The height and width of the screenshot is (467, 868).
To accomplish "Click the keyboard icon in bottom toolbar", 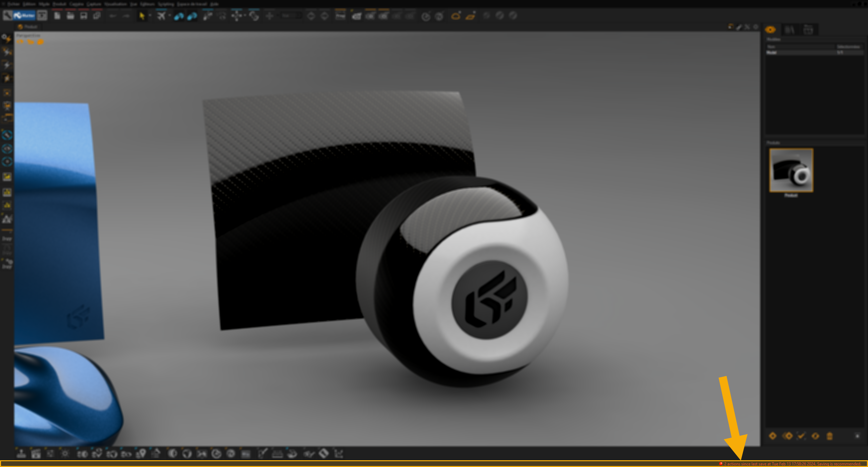I will coord(277,453).
